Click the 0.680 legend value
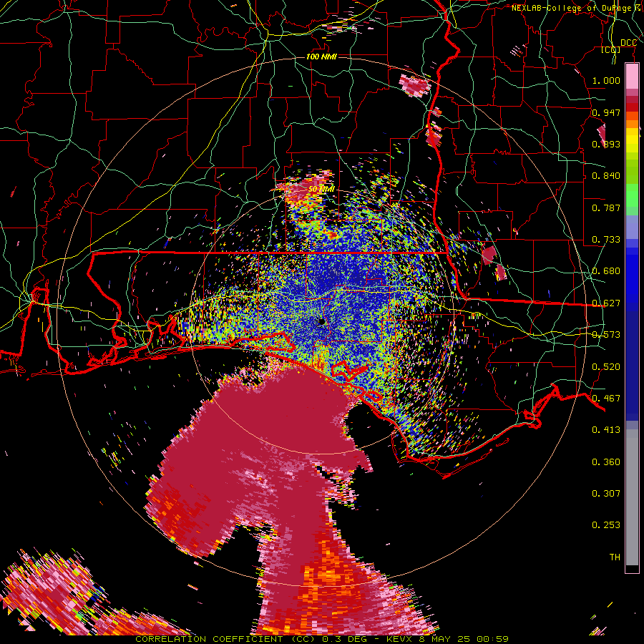Screen dimensions: 644x644 (x=606, y=270)
